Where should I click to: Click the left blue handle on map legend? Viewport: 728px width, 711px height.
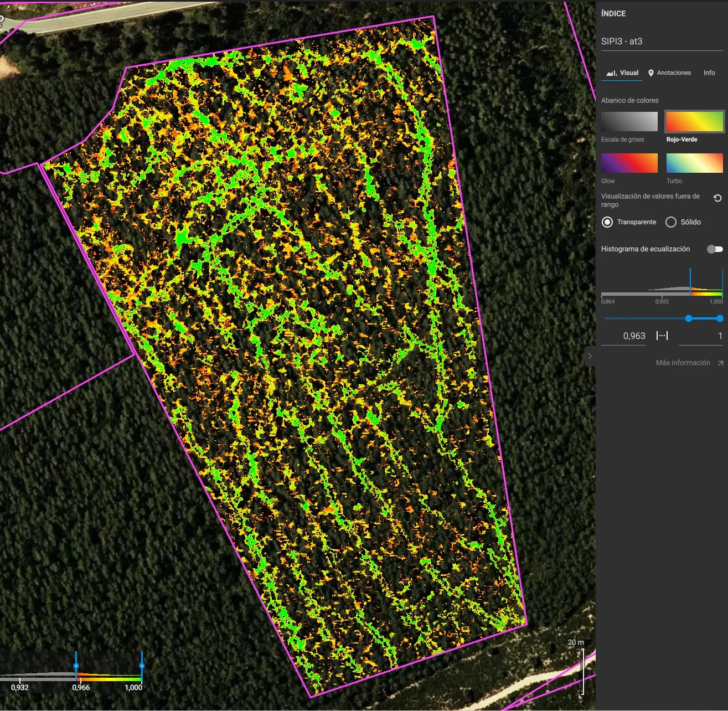point(76,666)
